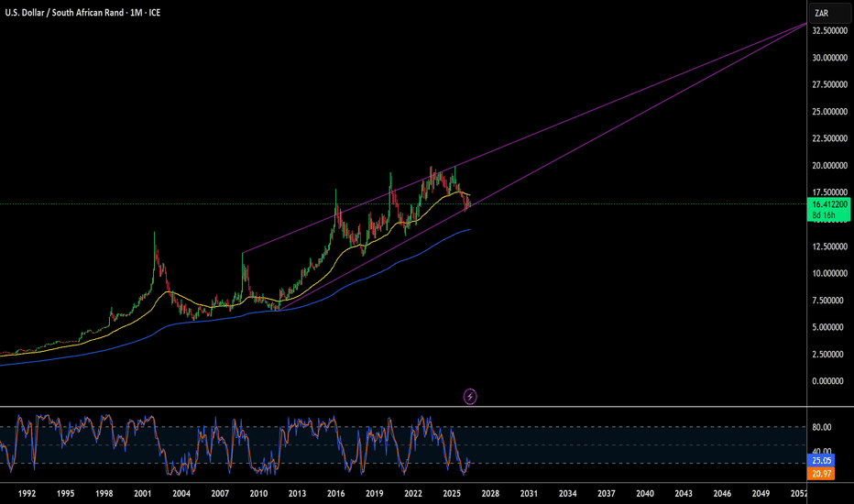Click the 22.500000 price axis label
Screen dimensions: 854x504
829,139
